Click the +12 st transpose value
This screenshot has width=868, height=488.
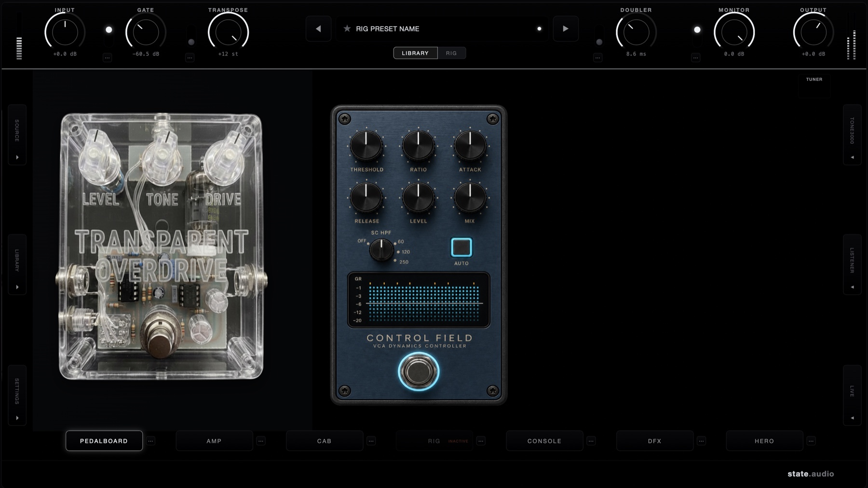tap(228, 54)
